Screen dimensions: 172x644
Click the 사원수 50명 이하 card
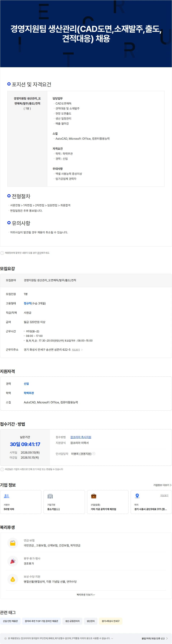tap(21, 502)
